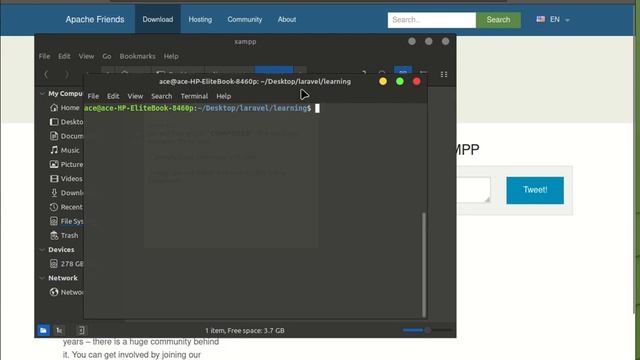Go to Download page on website
Viewport: 640px width, 360px height.
pyautogui.click(x=158, y=19)
